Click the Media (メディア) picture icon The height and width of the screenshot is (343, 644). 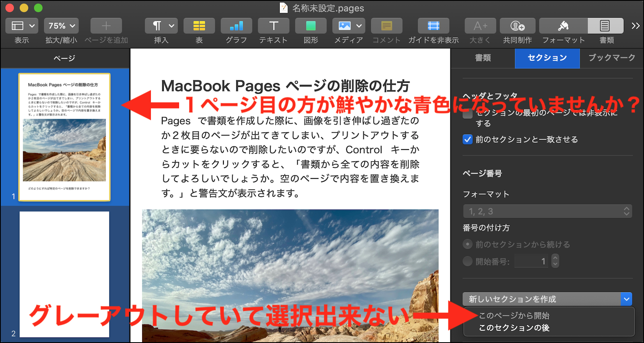(345, 26)
